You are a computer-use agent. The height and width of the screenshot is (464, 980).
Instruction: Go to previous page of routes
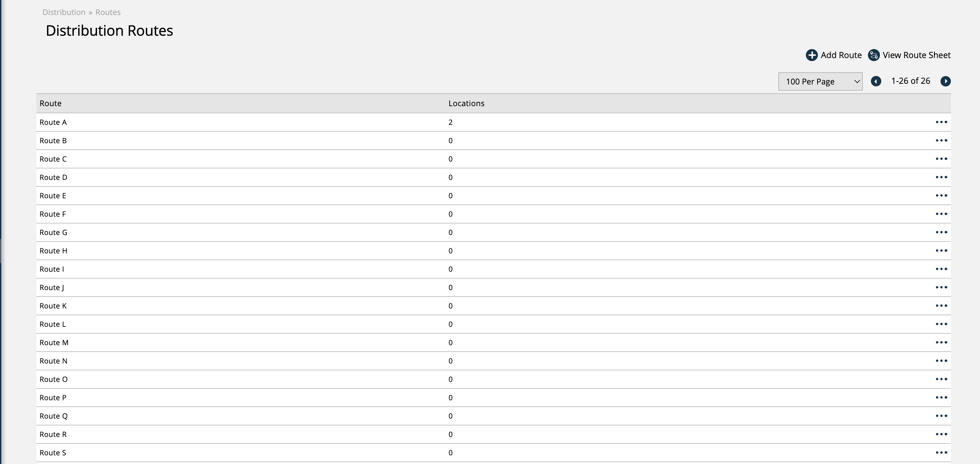876,81
